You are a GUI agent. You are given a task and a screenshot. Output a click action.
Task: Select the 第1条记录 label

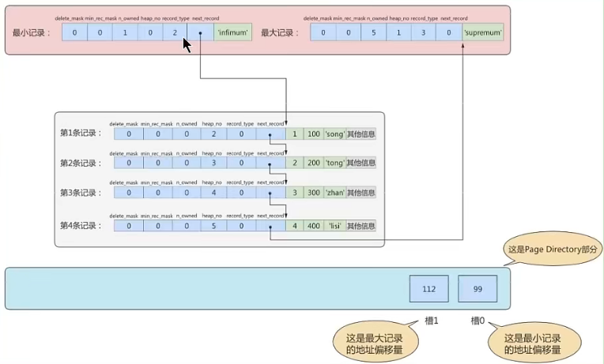pos(81,133)
